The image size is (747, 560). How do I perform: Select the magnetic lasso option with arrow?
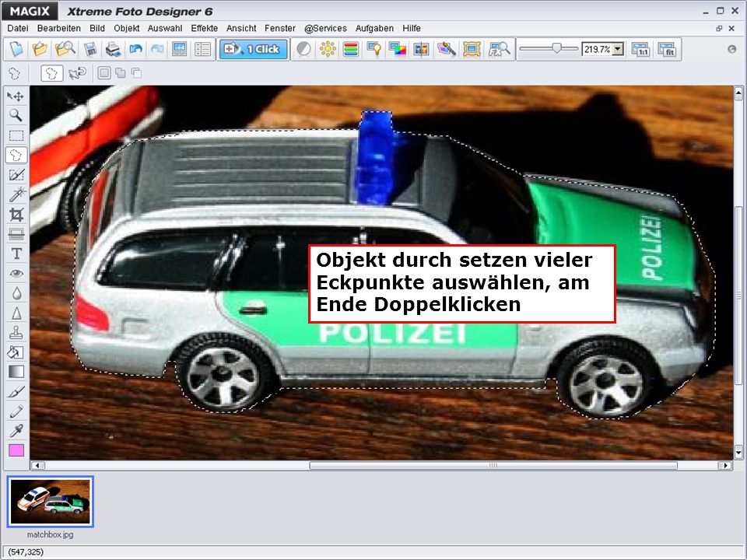[77, 73]
